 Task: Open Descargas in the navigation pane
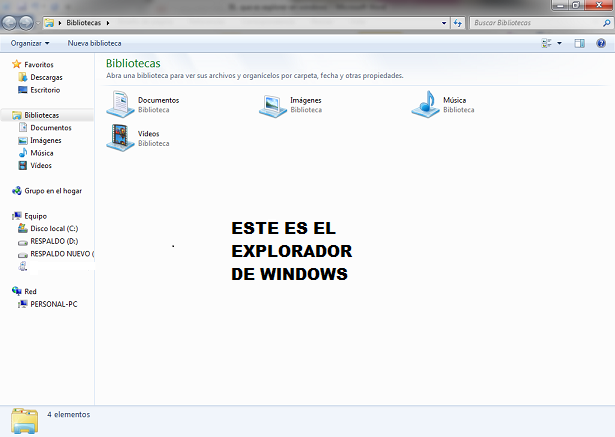pos(46,77)
